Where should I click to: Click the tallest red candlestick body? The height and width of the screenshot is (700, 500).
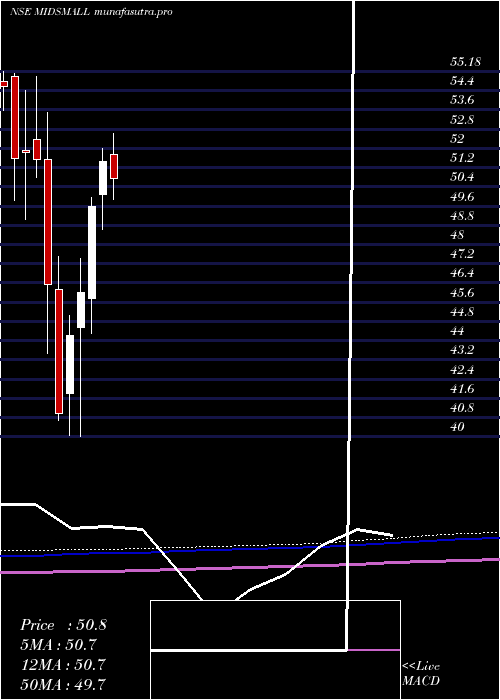click(x=48, y=222)
